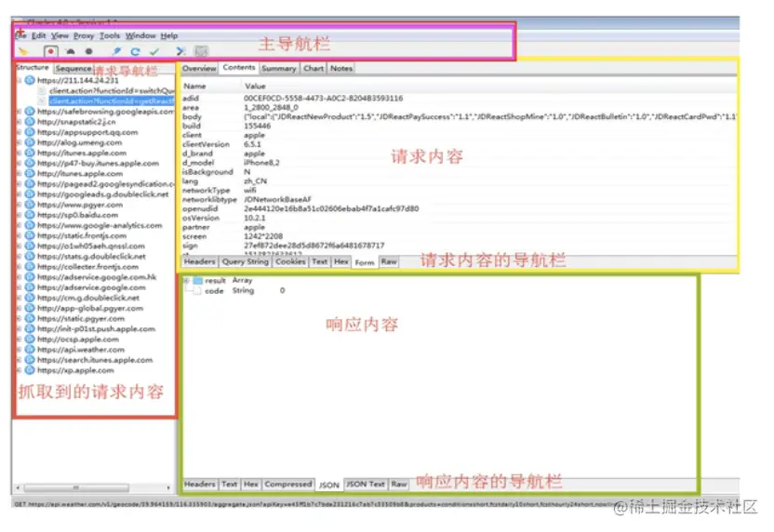The width and height of the screenshot is (774, 532).
Task: Show request Headers view
Action: click(x=199, y=261)
